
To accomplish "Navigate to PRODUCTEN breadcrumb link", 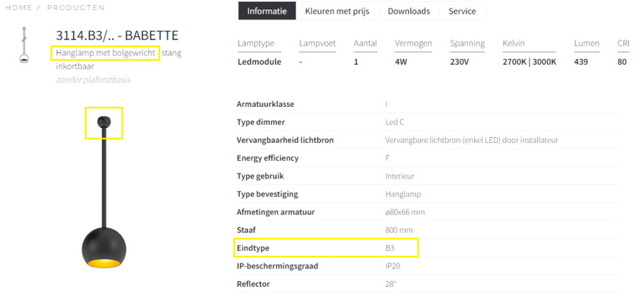I will pos(76,8).
